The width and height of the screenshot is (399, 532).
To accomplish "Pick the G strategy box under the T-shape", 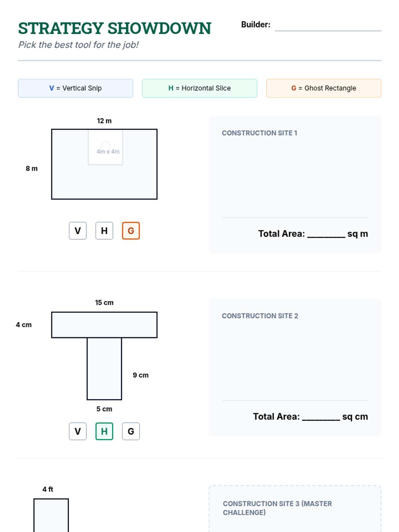I will [131, 431].
